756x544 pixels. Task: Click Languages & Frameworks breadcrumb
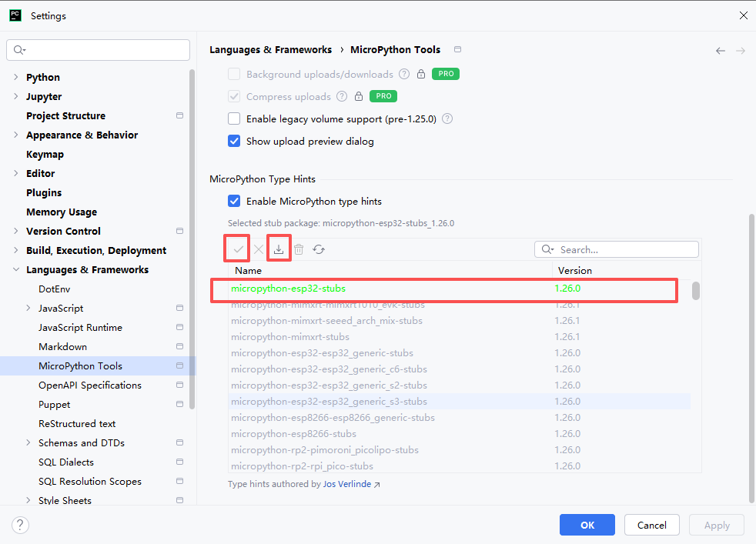coord(270,50)
